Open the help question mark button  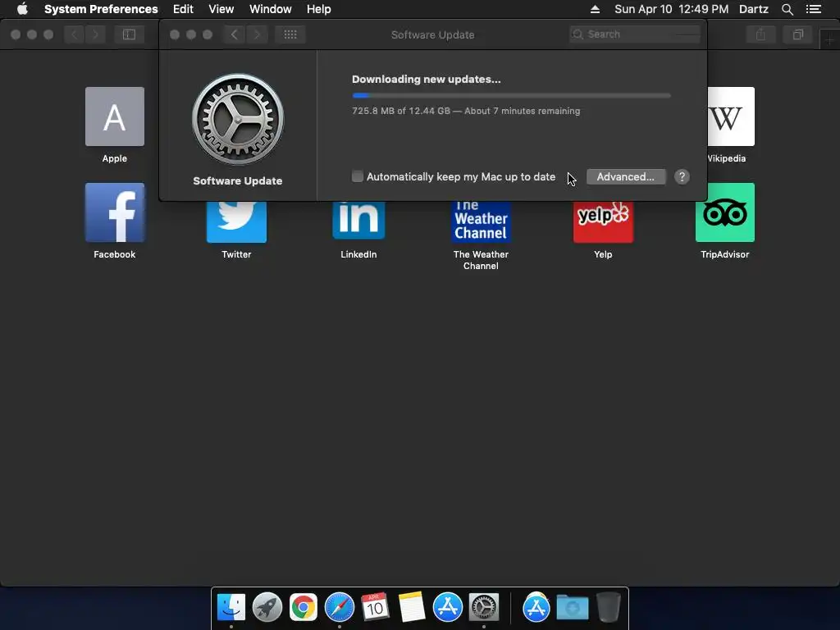point(682,177)
